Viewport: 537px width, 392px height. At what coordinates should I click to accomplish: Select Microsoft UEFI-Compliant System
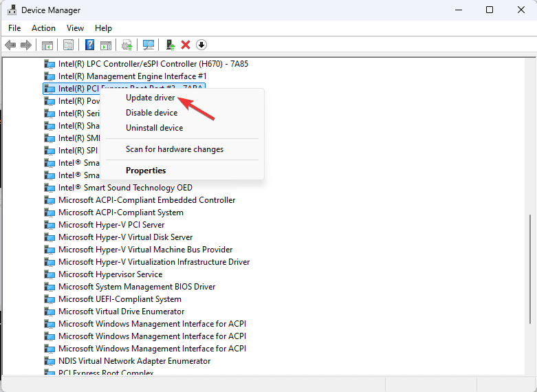pos(120,299)
